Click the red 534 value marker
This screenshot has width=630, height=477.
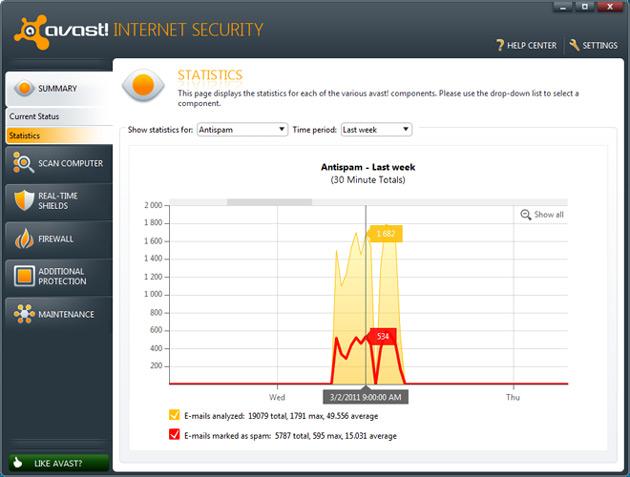coord(382,336)
